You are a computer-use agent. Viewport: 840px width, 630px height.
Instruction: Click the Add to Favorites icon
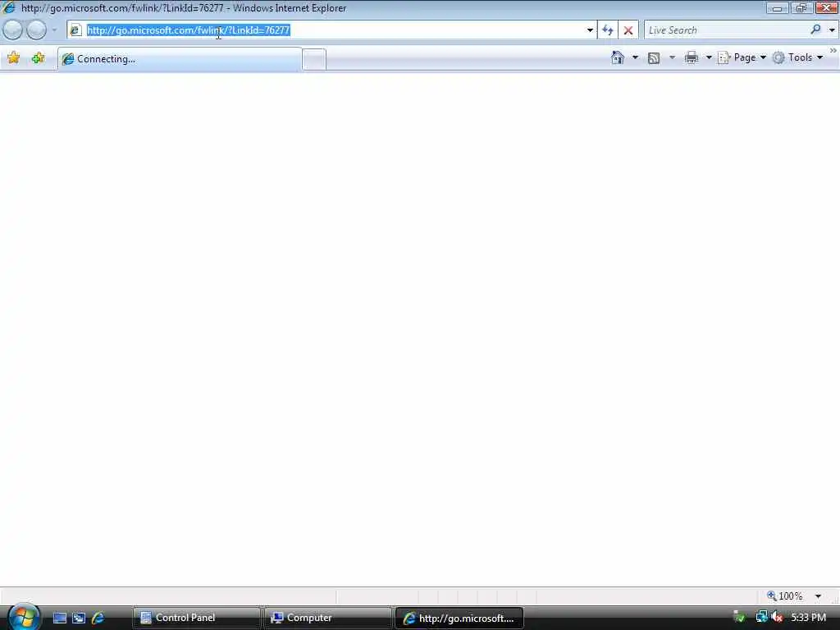pyautogui.click(x=38, y=58)
